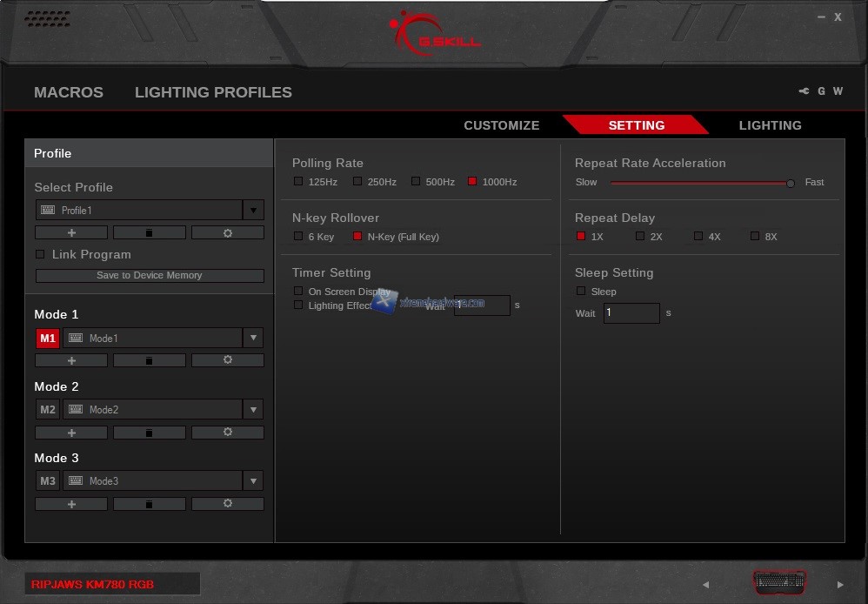The width and height of the screenshot is (868, 604).
Task: Select the M2 mode icon
Action: (x=48, y=409)
